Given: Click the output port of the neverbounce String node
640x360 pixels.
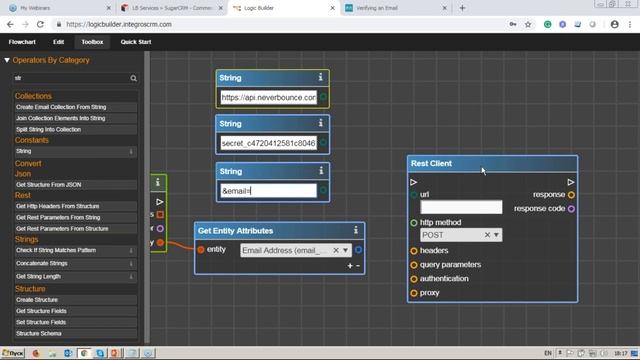Looking at the screenshot, I should point(323,97).
